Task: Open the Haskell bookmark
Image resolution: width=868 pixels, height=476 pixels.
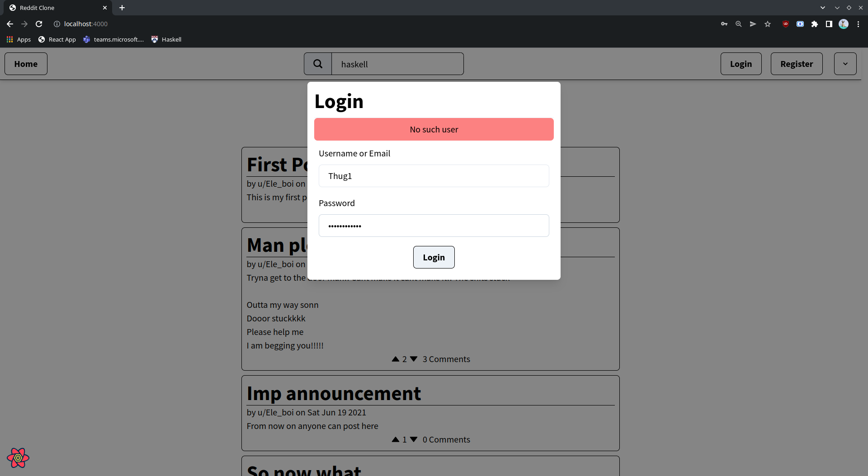Action: (x=166, y=39)
